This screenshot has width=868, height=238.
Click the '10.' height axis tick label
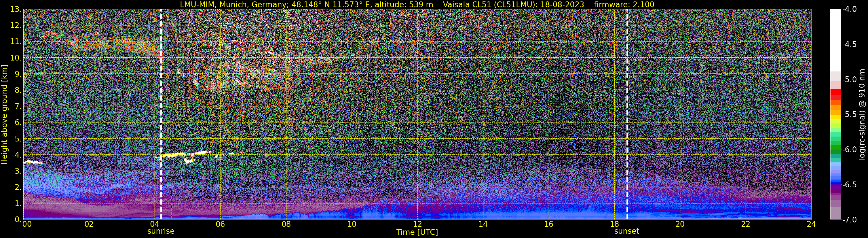click(x=16, y=58)
